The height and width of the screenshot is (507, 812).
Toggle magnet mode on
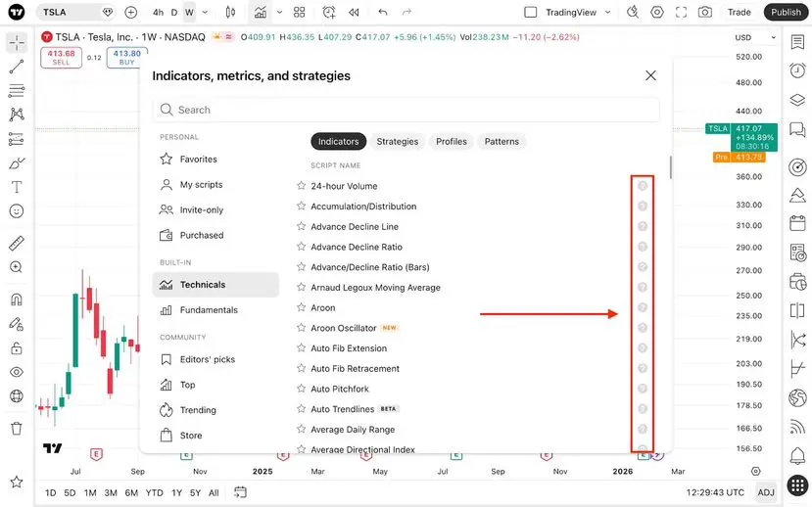(x=17, y=300)
